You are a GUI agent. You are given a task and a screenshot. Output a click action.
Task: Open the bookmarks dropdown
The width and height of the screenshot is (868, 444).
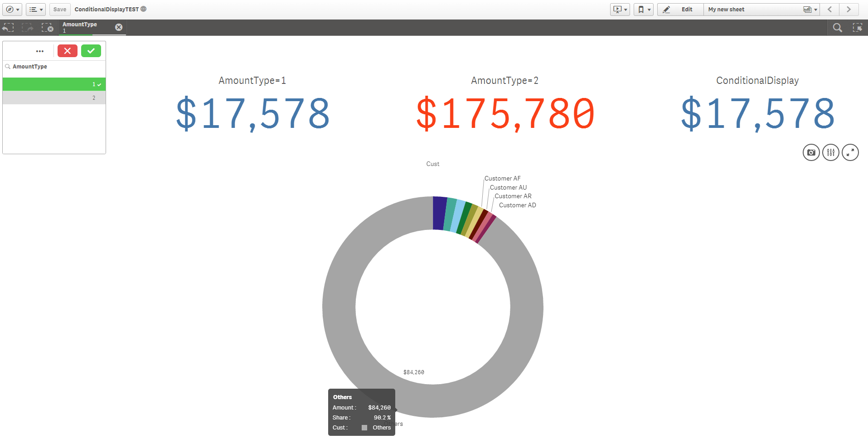coord(644,9)
